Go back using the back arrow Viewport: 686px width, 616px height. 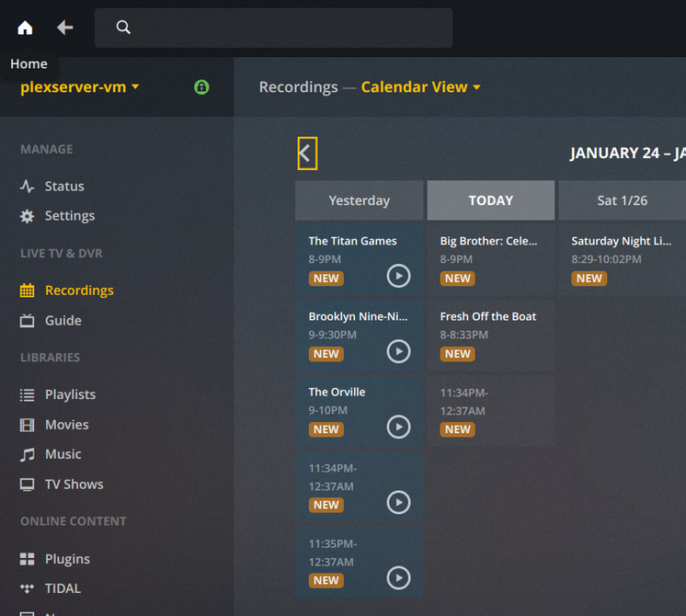(x=64, y=28)
